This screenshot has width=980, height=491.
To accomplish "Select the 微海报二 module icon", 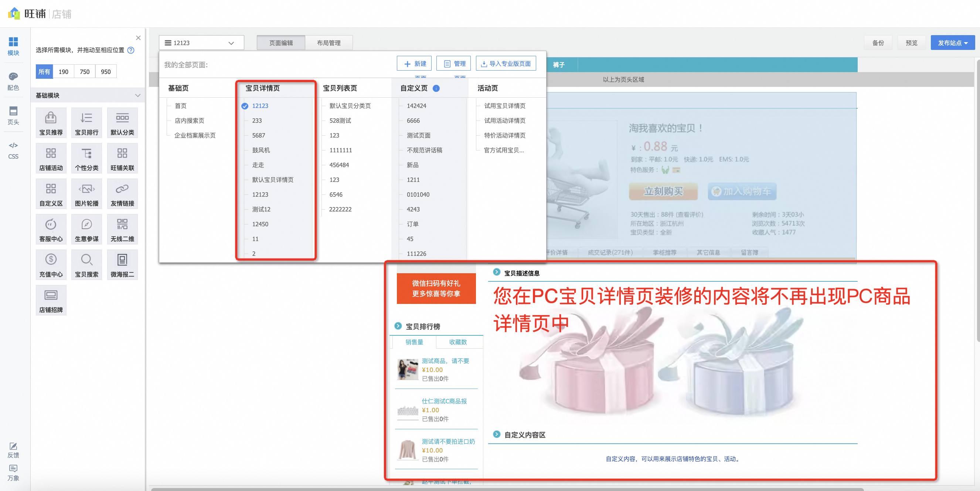I will 122,264.
